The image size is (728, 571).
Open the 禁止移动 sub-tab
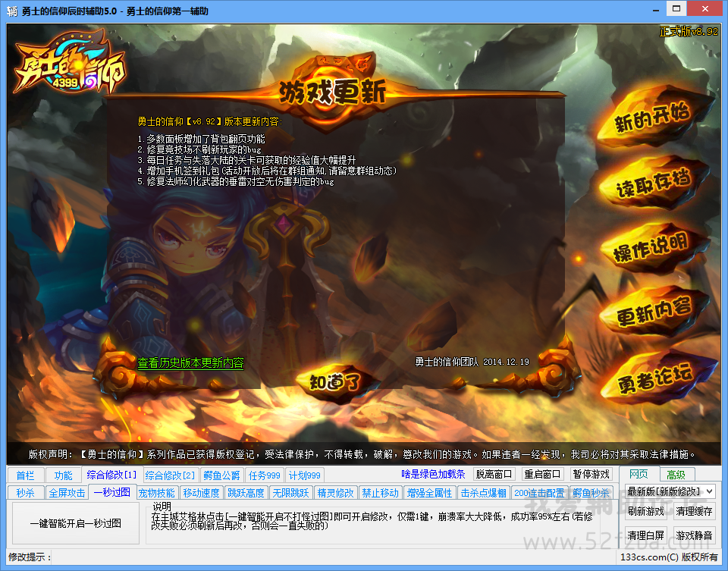[x=380, y=493]
